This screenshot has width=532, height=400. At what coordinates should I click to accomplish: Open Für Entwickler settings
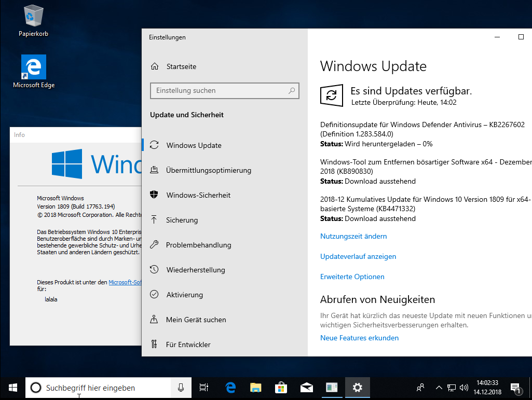click(188, 344)
